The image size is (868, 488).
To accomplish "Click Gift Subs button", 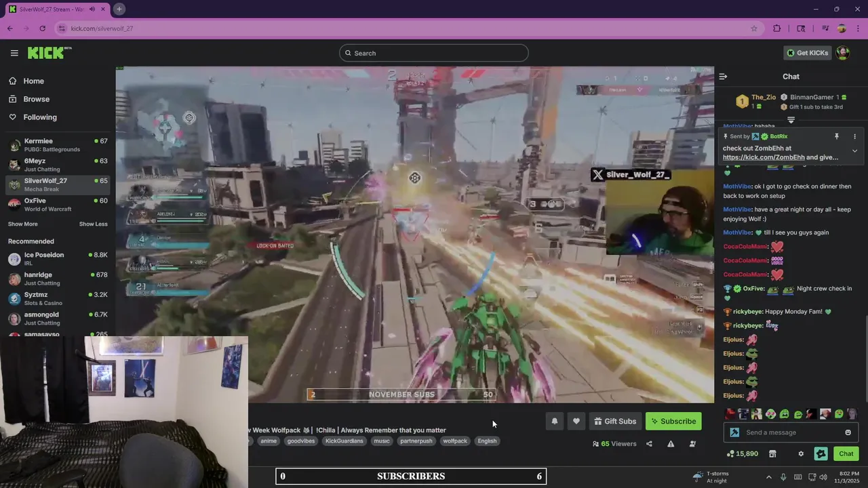I will [x=615, y=421].
